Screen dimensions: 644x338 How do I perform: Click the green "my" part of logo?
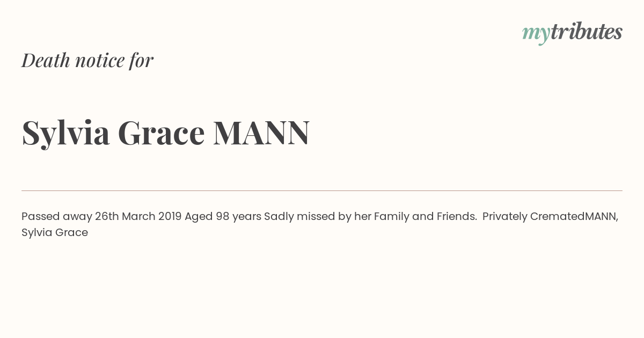pyautogui.click(x=536, y=34)
